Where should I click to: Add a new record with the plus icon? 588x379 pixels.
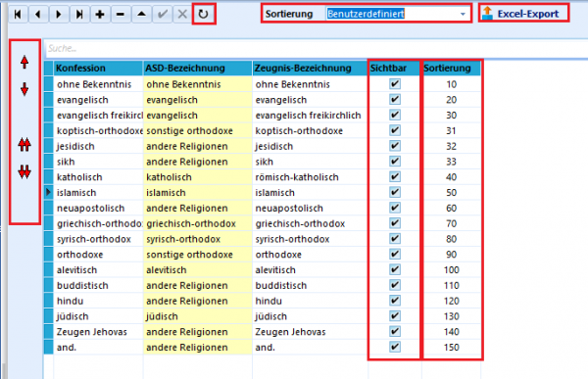(100, 15)
